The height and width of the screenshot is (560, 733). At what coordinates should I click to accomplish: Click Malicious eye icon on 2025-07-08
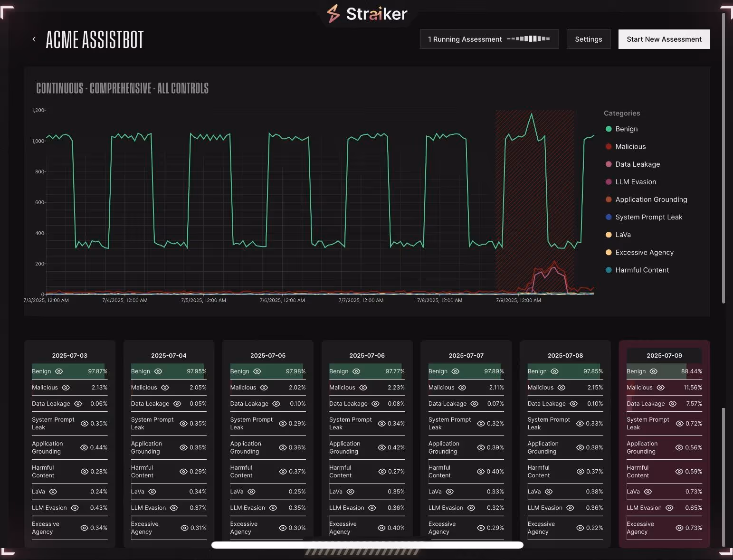(562, 388)
